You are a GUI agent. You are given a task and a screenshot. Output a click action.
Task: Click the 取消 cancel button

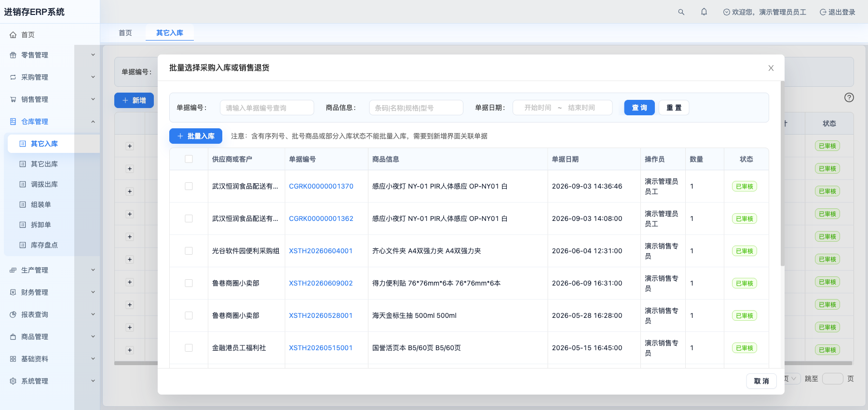coord(761,381)
